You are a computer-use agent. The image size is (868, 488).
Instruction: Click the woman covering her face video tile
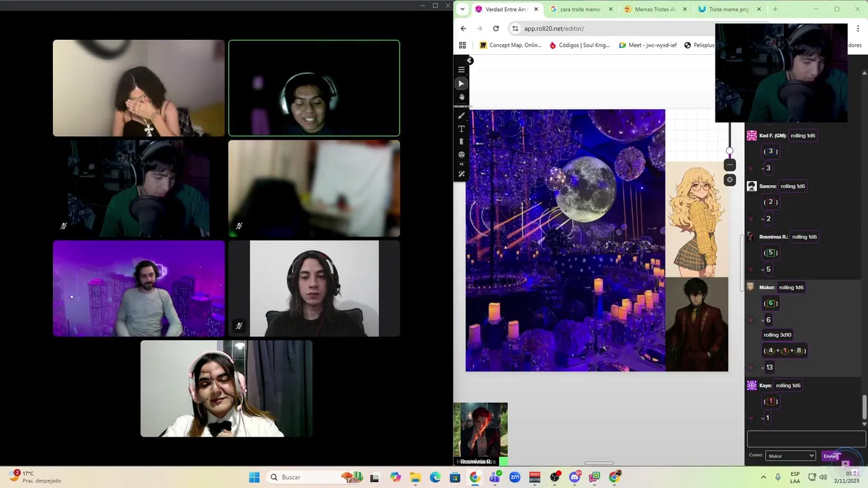tap(138, 88)
